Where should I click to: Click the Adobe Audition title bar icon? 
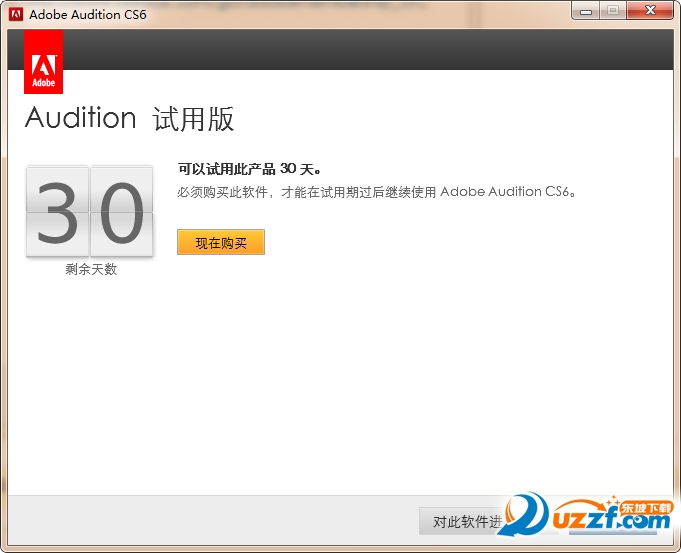(16, 14)
